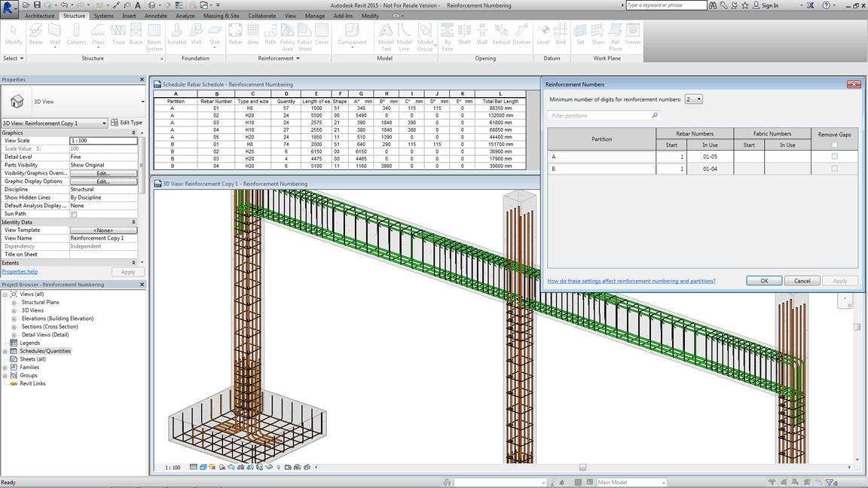The height and width of the screenshot is (488, 868).
Task: Select the By Face opening tool
Action: tap(448, 37)
